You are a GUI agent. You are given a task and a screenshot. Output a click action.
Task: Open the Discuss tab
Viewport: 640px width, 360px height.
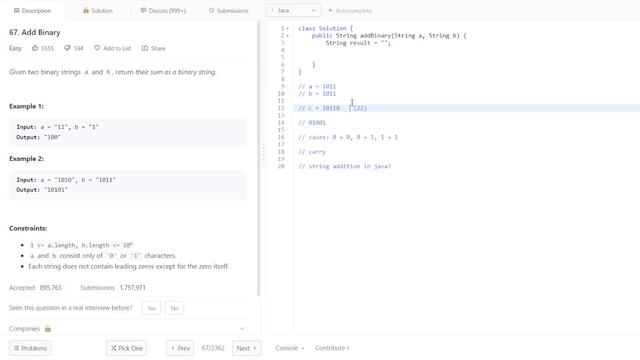click(x=163, y=11)
